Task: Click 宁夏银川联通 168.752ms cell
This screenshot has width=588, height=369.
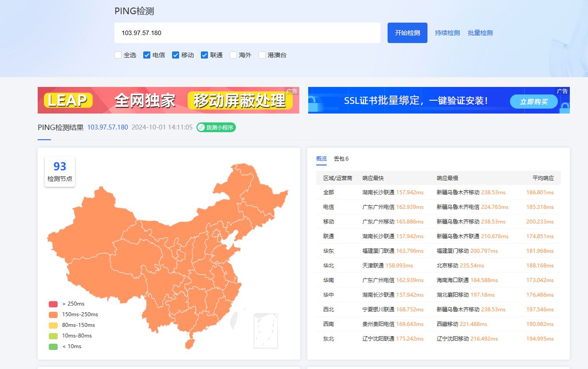Action: point(393,310)
